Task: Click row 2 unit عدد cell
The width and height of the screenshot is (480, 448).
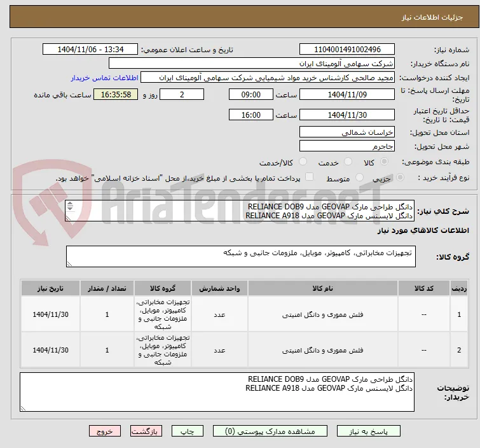Action: (219, 350)
